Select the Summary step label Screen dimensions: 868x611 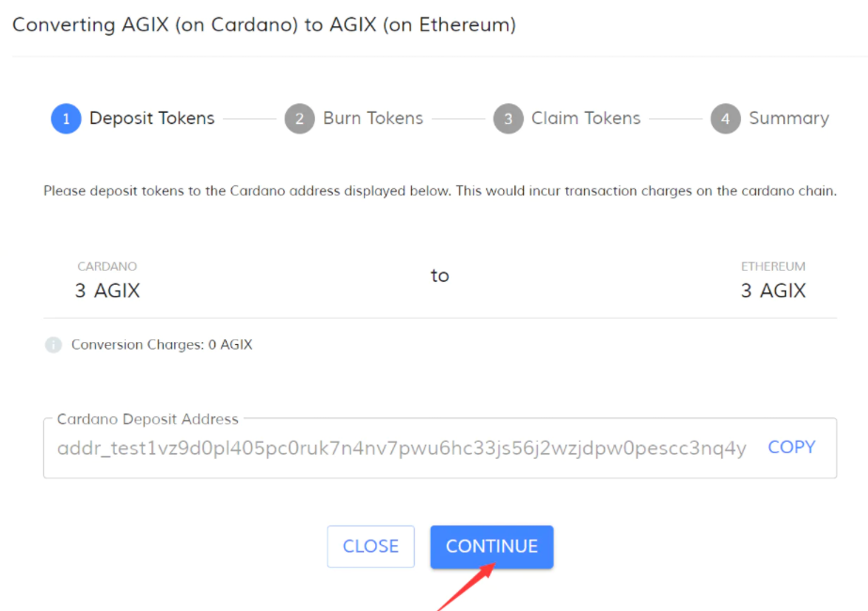[789, 118]
